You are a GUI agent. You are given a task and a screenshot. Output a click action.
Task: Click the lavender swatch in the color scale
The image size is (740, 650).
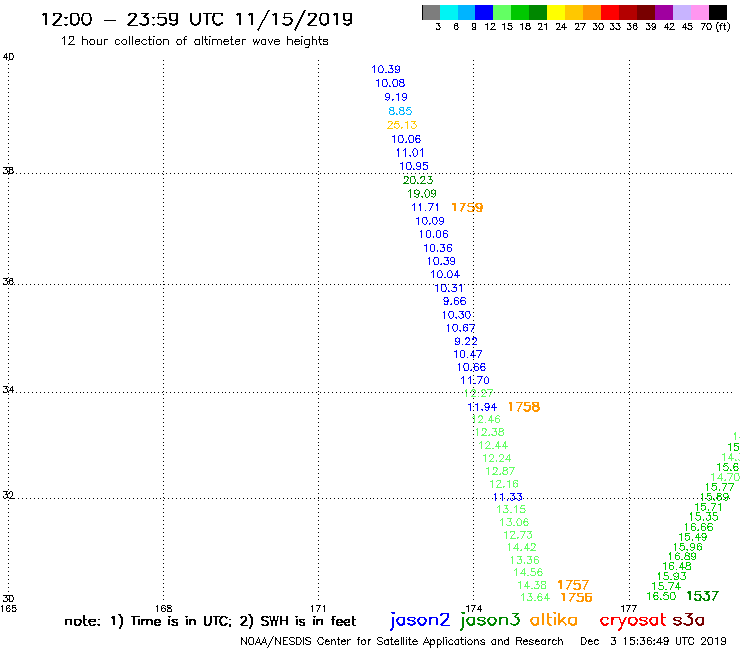point(681,12)
